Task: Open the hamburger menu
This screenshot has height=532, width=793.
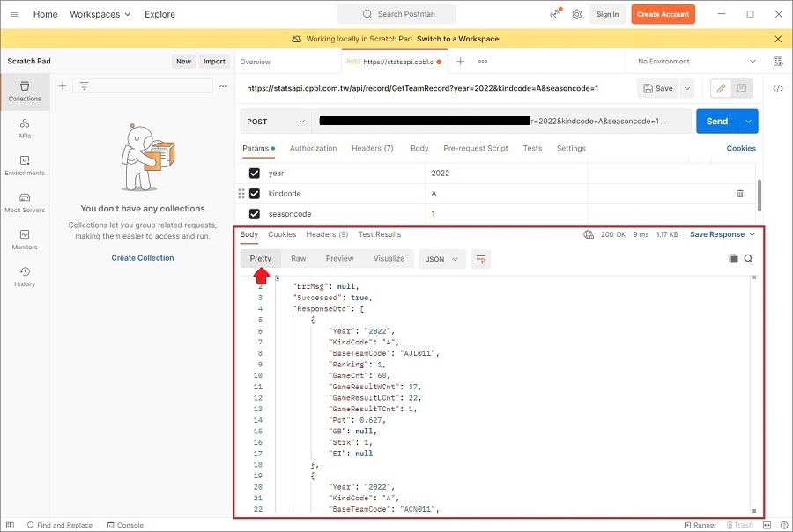Action: tap(14, 14)
